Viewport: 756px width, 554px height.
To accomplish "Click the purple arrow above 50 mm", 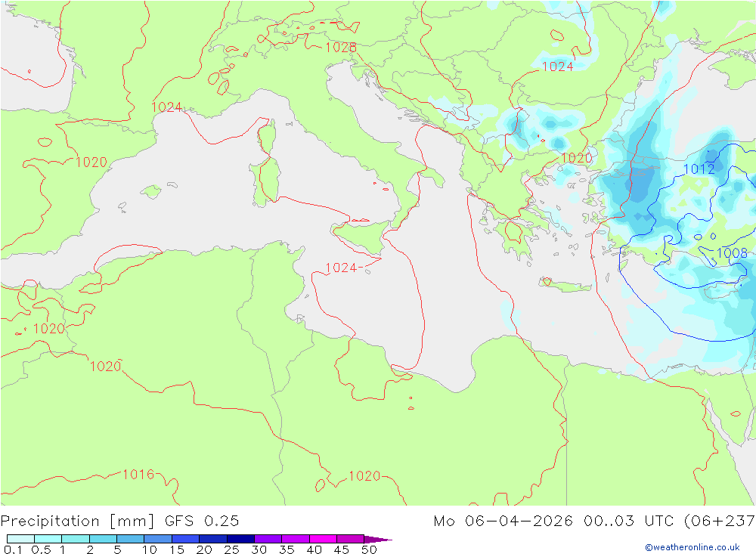I will point(377,539).
